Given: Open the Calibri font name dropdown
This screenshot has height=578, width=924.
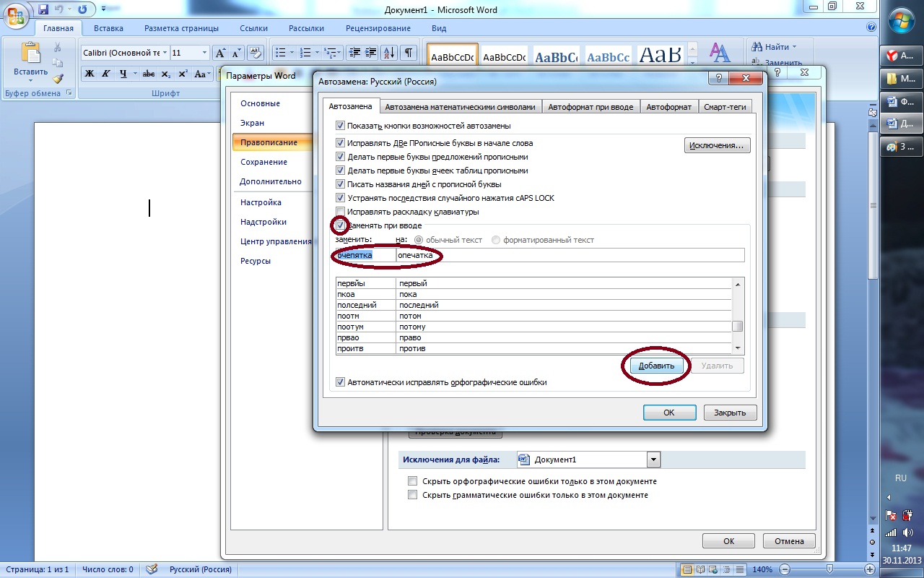Looking at the screenshot, I should click(x=165, y=53).
